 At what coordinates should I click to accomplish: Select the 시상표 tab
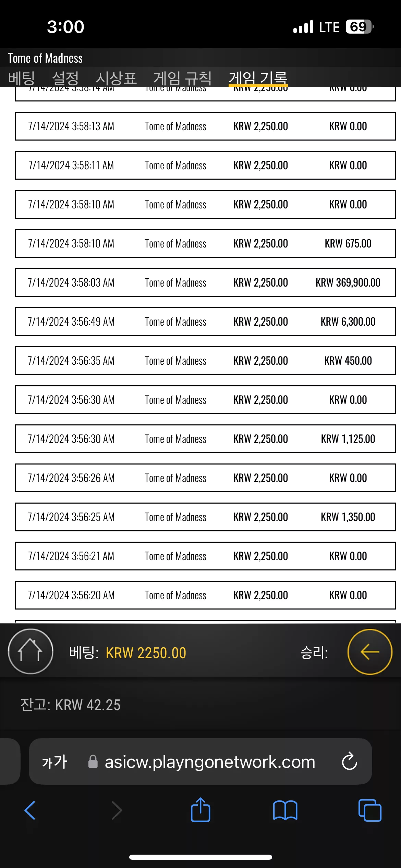(116, 78)
